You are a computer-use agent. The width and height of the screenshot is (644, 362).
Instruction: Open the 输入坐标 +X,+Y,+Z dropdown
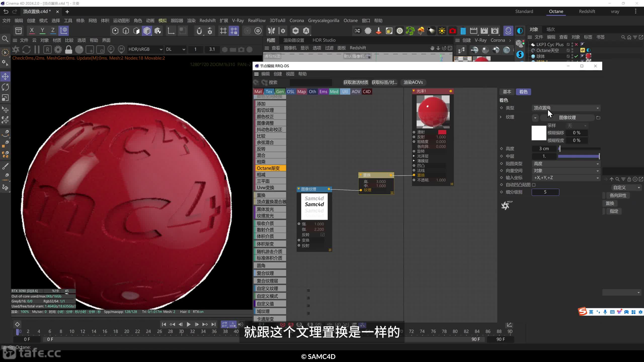566,178
